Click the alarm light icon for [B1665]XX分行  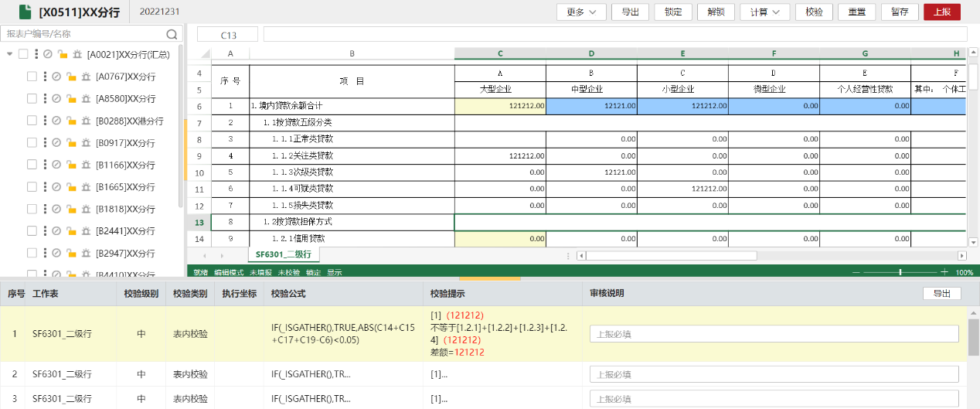(85, 187)
